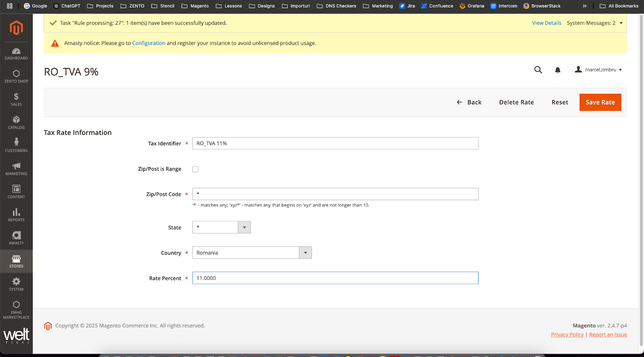Open the Customers sidebar menu
Viewport: 644px width, 357px height.
pos(16,146)
